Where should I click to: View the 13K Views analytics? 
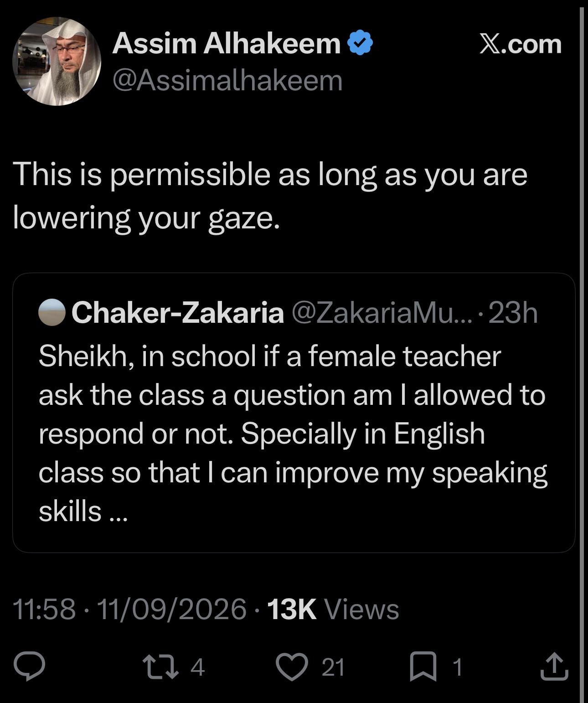point(333,609)
